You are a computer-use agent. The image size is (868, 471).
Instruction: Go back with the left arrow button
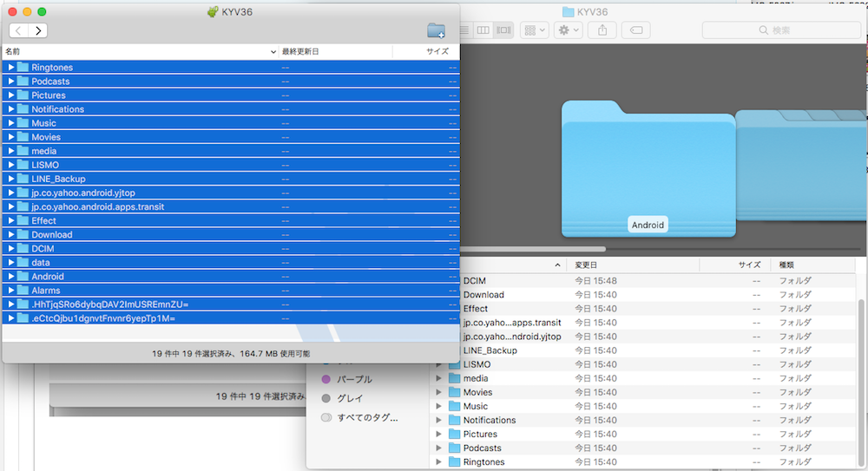[18, 30]
